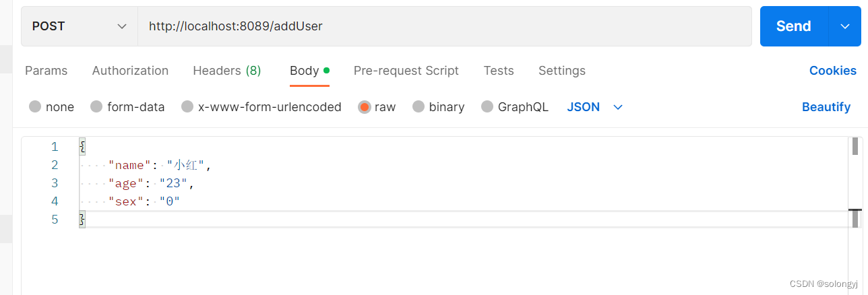Click Beautify to format JSON
This screenshot has height=295, width=868.
click(x=826, y=107)
